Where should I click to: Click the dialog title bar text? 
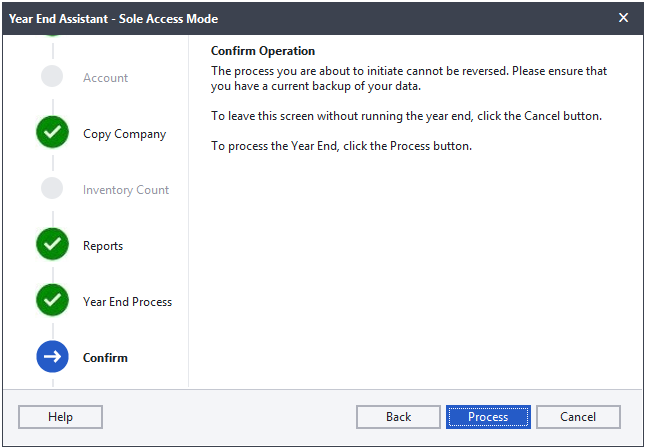tap(113, 19)
